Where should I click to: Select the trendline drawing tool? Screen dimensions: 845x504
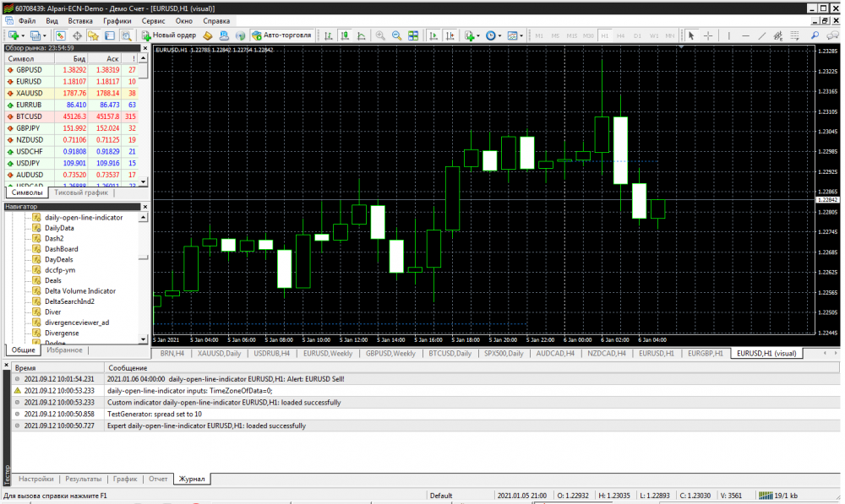[762, 35]
